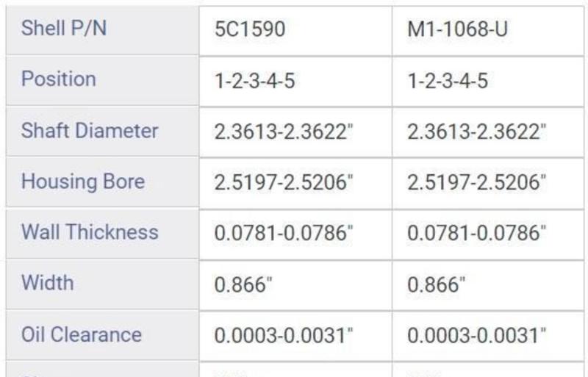Select Oil Clearance value in M1-1068-U column
588x377 pixels.
point(476,335)
